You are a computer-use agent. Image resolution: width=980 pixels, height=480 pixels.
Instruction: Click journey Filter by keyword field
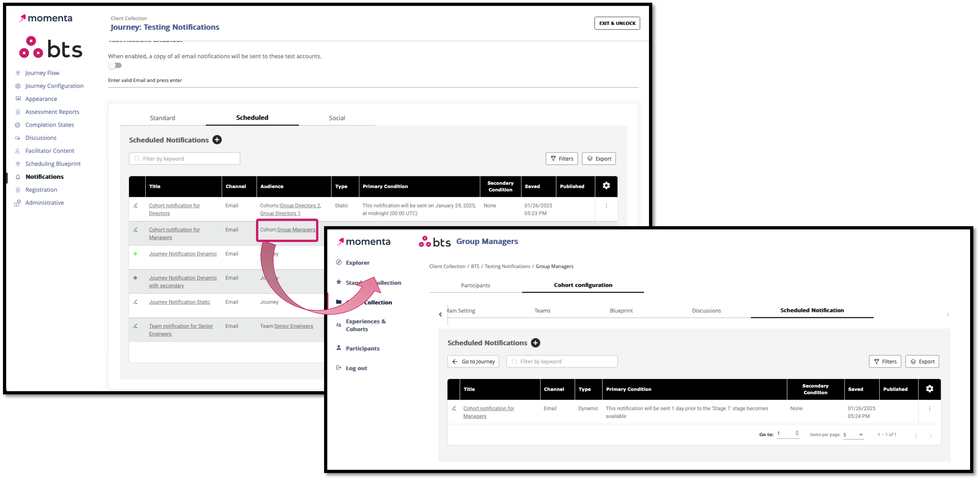click(184, 159)
